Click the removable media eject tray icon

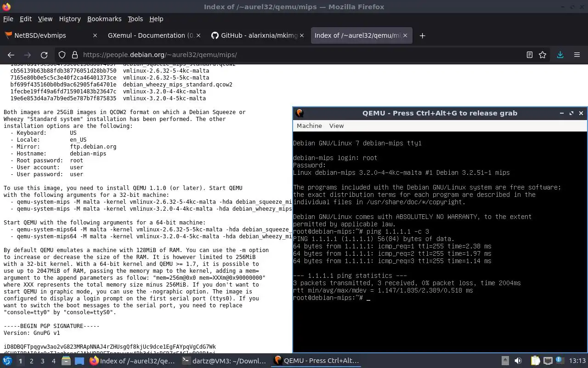click(x=505, y=361)
